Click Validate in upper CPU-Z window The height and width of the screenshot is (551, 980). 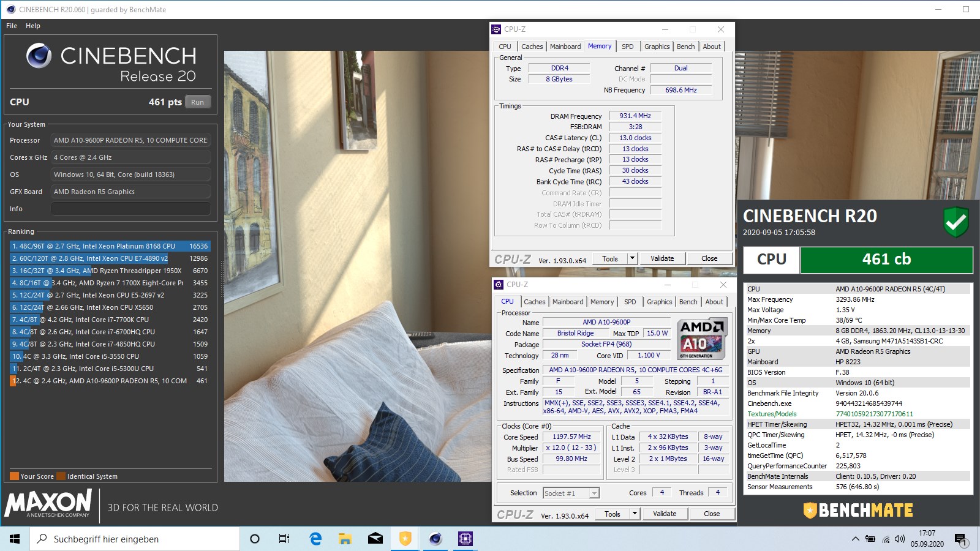point(662,258)
